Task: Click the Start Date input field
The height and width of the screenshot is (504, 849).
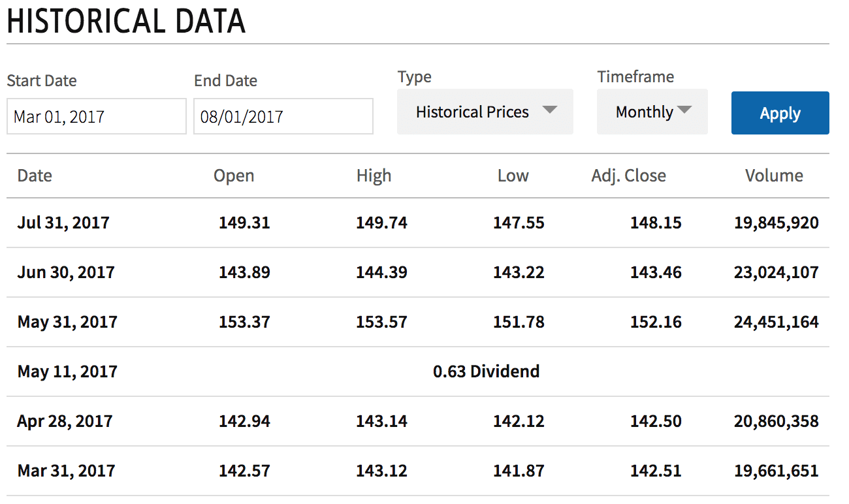Action: (x=96, y=117)
